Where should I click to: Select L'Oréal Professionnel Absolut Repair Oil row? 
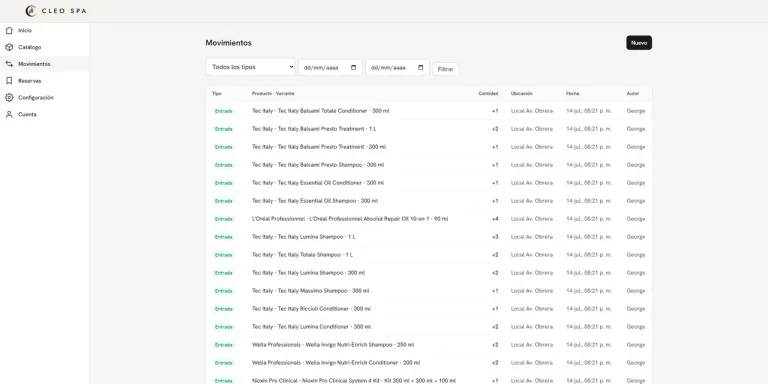coord(429,219)
